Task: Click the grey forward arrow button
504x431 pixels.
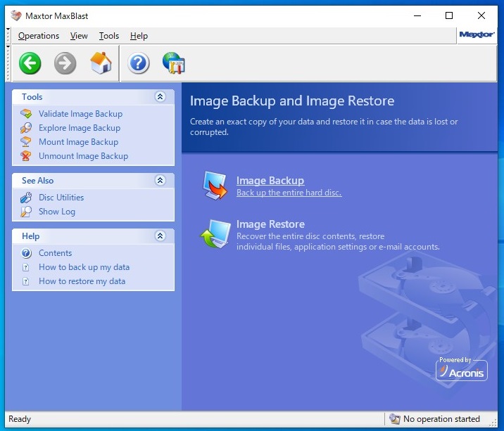Action: pos(65,63)
